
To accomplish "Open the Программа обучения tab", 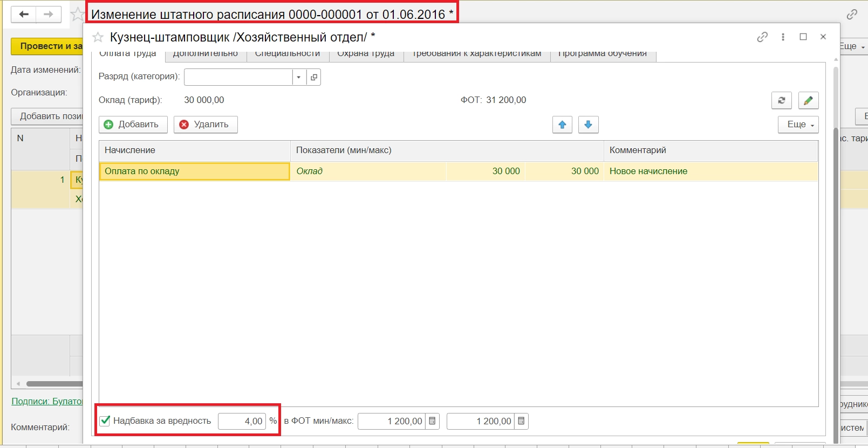I will coord(603,53).
